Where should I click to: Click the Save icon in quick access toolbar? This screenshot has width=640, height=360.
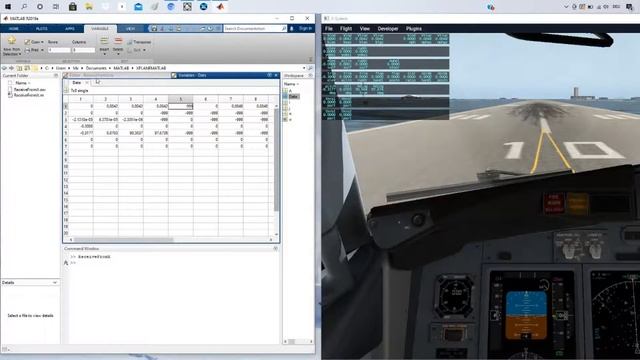pyautogui.click(x=154, y=29)
